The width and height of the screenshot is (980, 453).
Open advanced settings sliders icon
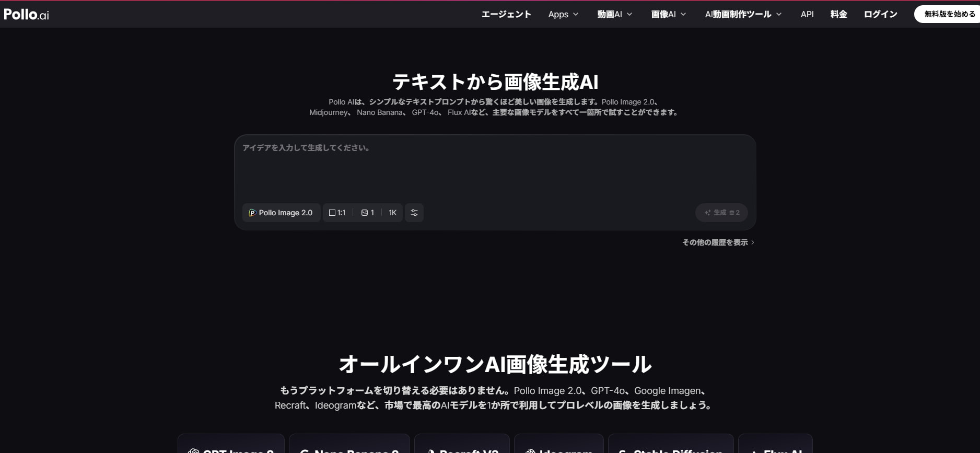pyautogui.click(x=414, y=213)
